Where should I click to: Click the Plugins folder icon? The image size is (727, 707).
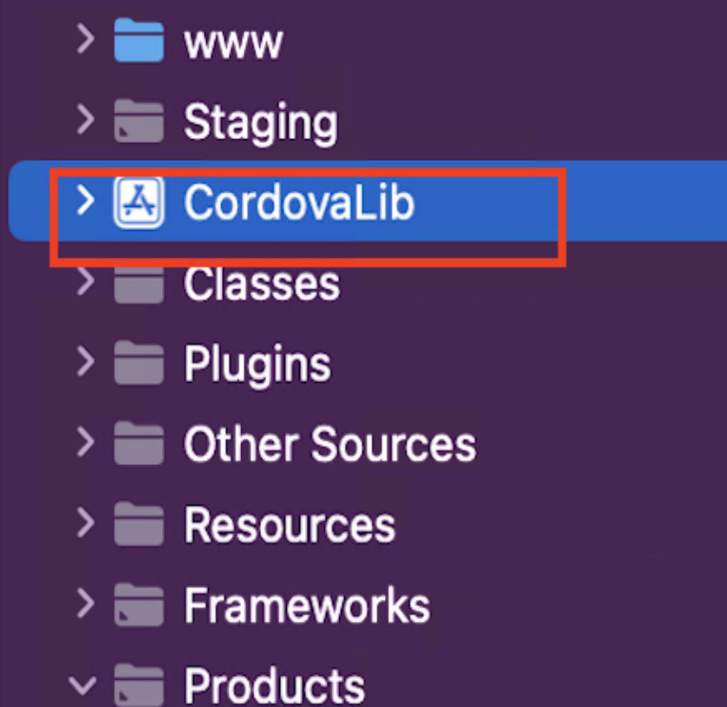[x=139, y=363]
